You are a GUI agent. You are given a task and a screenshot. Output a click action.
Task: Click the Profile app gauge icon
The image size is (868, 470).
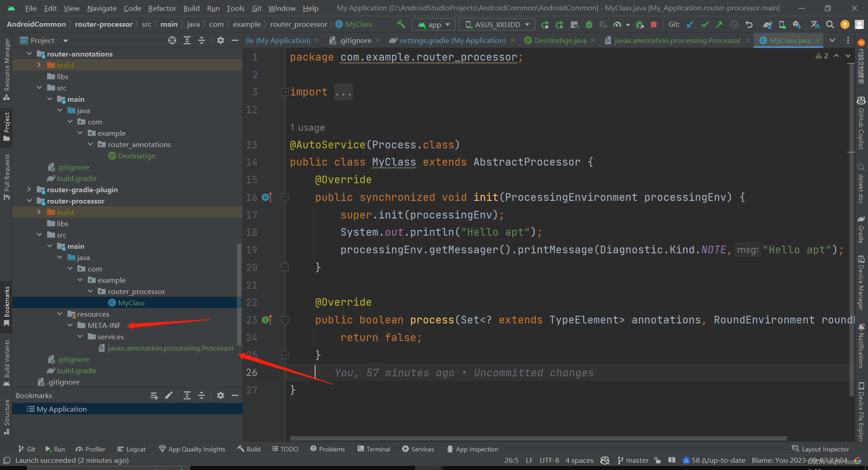(617, 24)
